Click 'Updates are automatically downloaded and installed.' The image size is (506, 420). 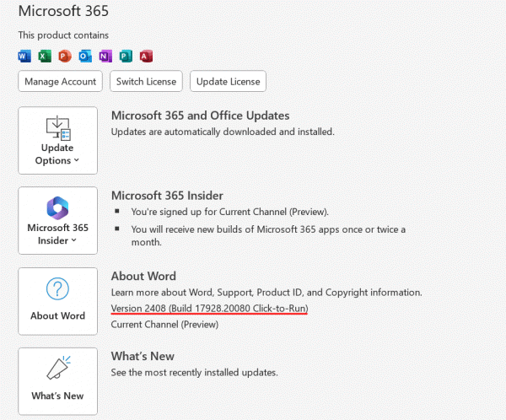click(223, 132)
